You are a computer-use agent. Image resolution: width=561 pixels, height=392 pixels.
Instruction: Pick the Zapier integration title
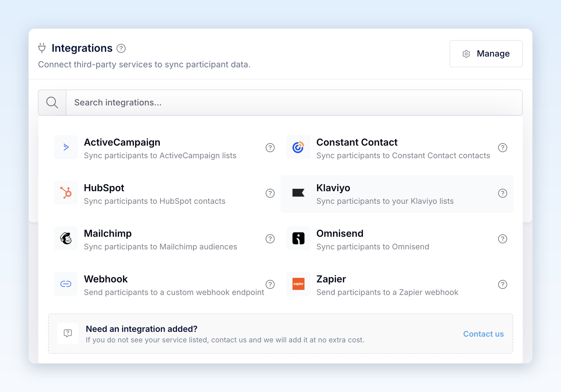(x=331, y=279)
